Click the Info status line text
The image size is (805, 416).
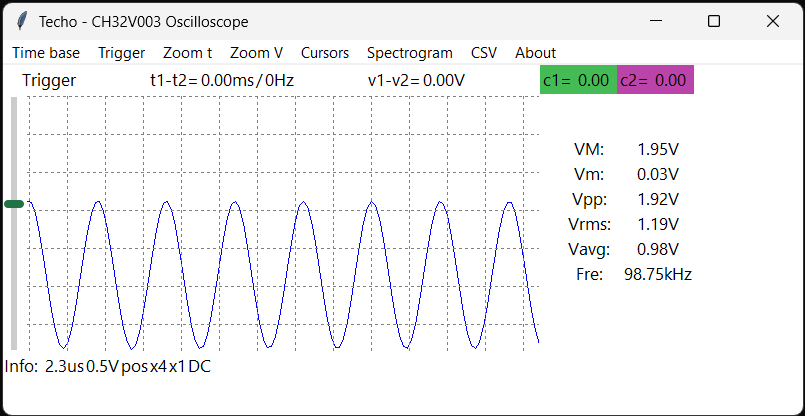[x=107, y=367]
